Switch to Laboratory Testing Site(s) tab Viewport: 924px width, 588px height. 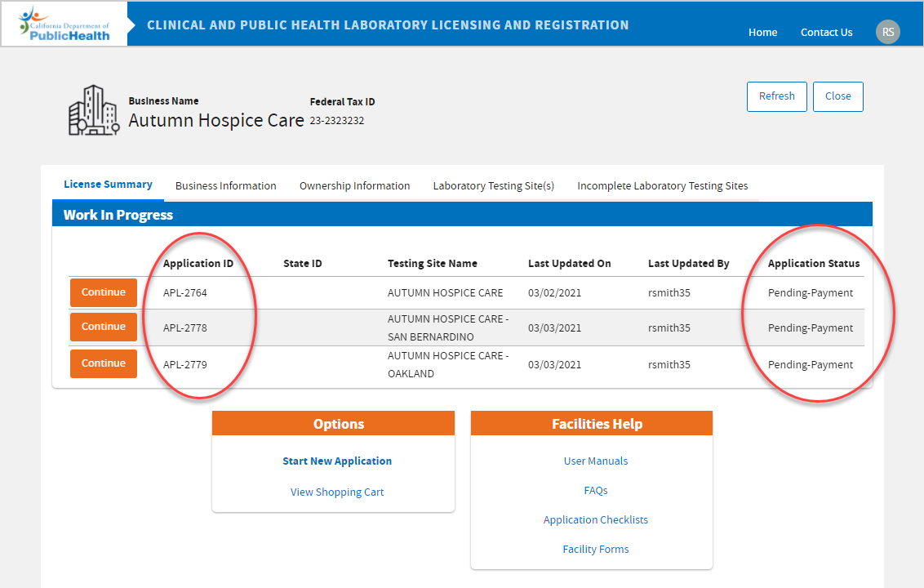coord(493,186)
